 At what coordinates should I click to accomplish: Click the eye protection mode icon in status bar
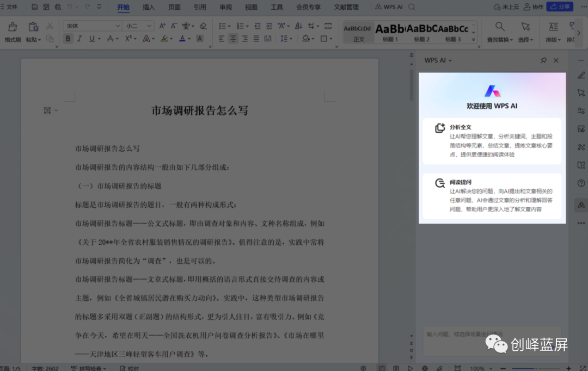363,368
